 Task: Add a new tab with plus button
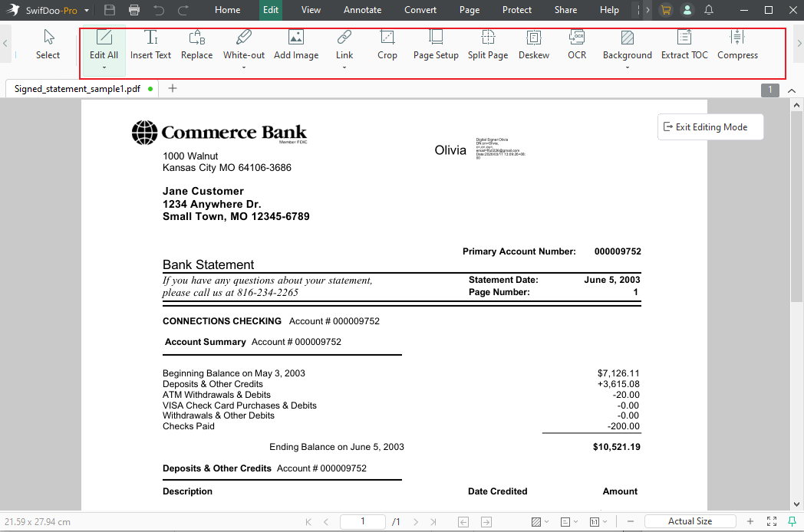coord(173,88)
